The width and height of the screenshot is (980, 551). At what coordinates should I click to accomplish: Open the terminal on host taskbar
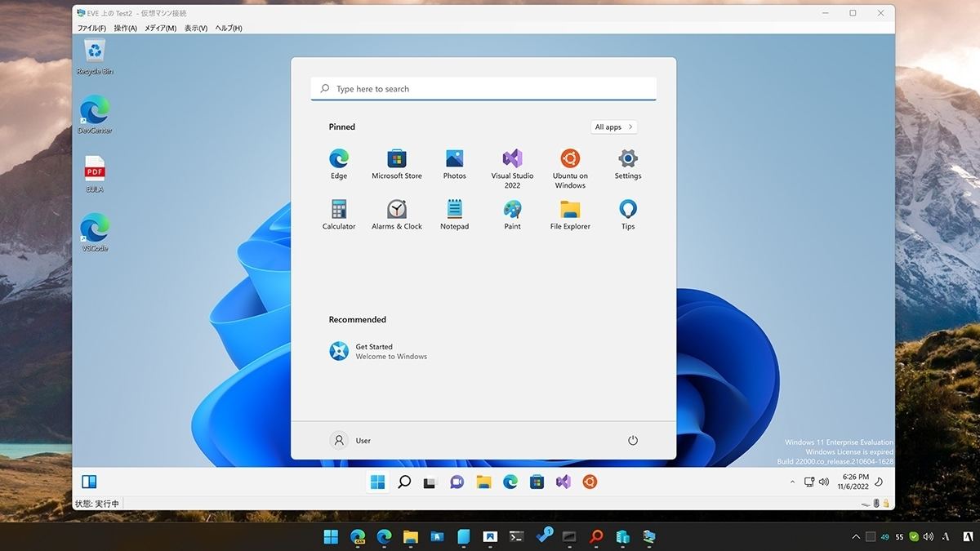(516, 536)
